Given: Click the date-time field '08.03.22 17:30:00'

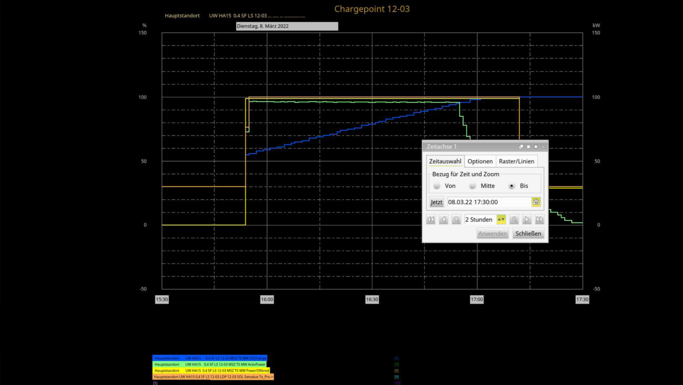Looking at the screenshot, I should tap(489, 202).
